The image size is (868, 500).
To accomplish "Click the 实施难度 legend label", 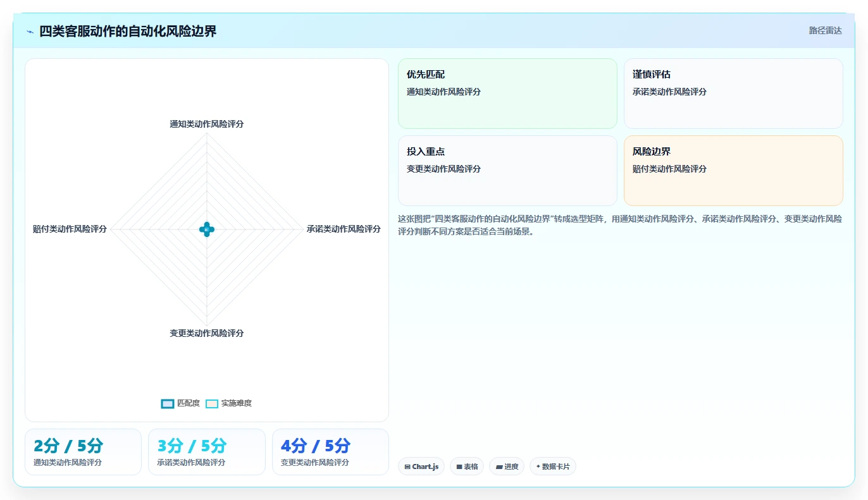I will 237,403.
